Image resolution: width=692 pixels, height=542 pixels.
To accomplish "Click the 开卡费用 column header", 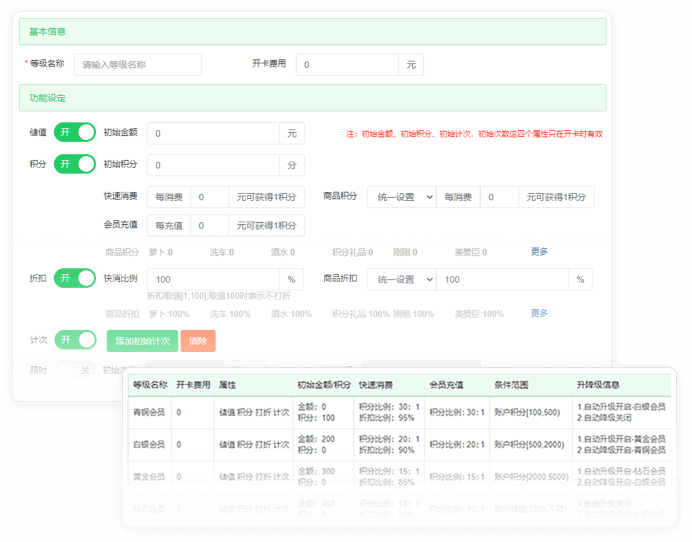I will pyautogui.click(x=193, y=385).
